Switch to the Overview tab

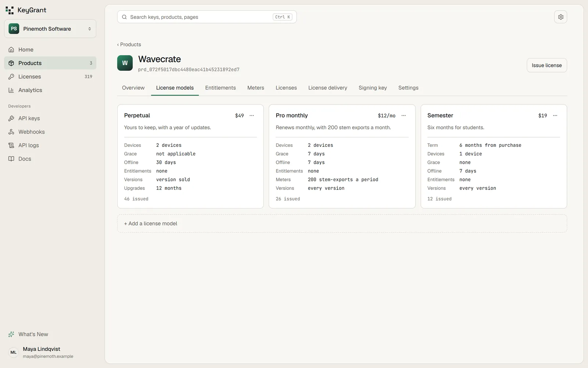pyautogui.click(x=133, y=88)
